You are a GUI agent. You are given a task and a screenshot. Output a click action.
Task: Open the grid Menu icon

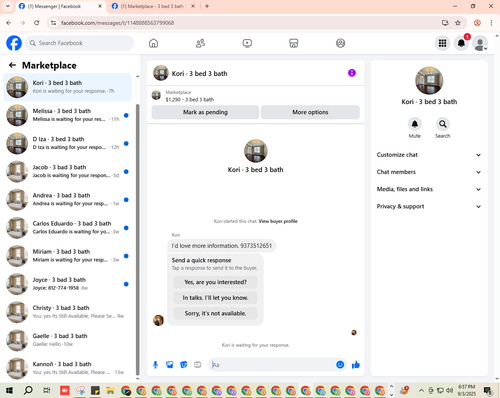[442, 43]
